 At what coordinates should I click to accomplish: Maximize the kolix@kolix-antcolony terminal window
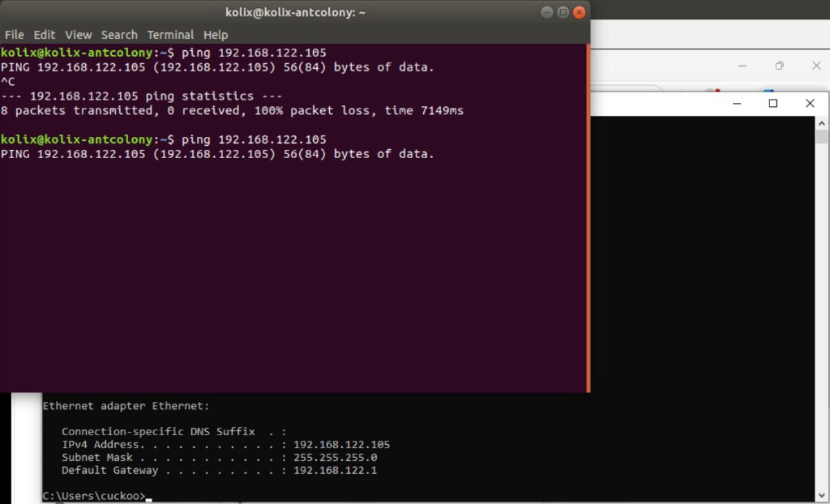pos(563,12)
